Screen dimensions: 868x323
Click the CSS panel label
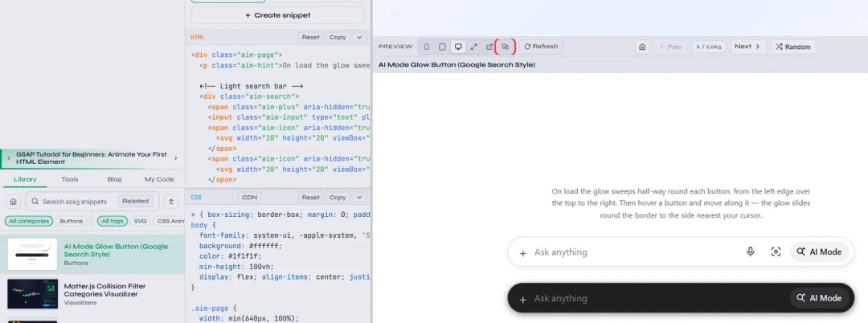tap(197, 198)
